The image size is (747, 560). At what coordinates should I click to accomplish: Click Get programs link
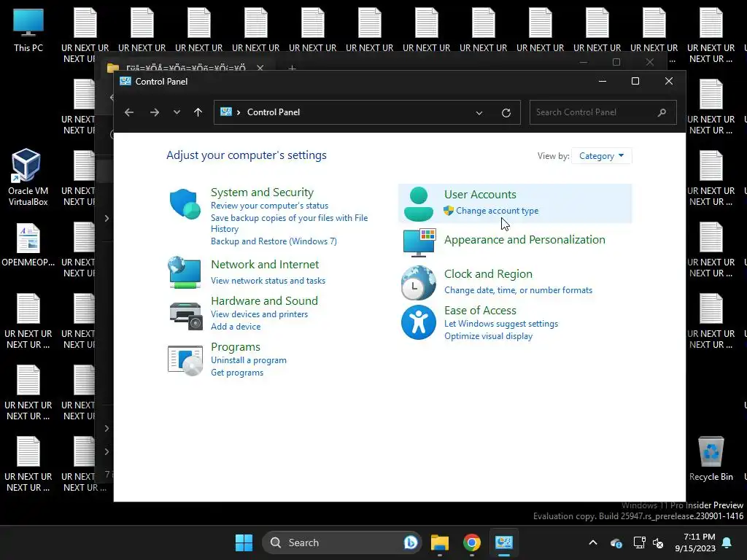237,373
